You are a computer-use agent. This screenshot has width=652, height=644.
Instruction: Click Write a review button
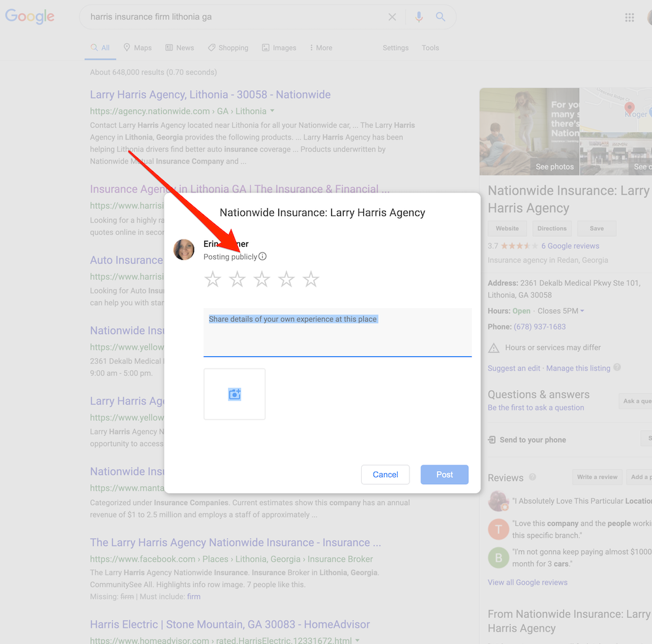click(597, 477)
